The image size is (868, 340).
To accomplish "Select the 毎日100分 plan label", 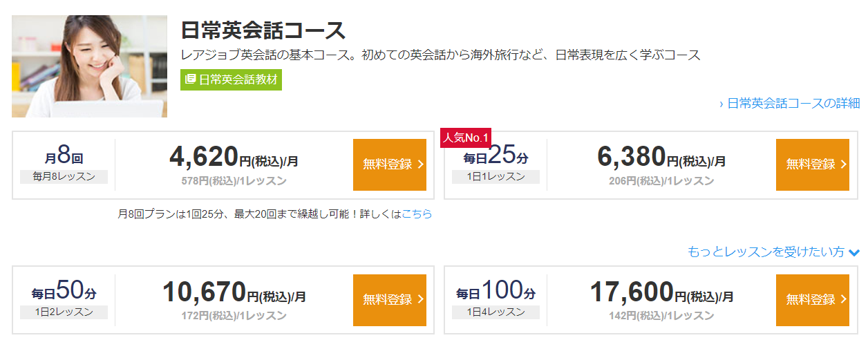I will pos(495,291).
